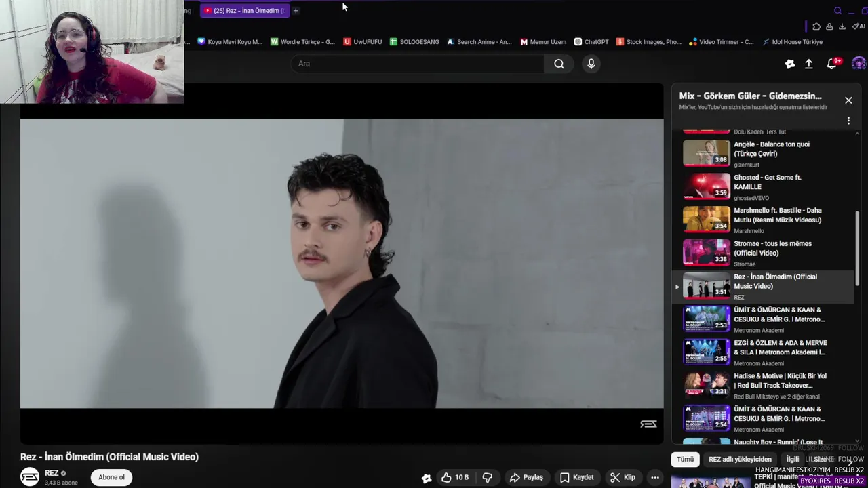Open Koyu Mavi Koyu M... bookmark
This screenshot has width=868, height=488.
click(230, 42)
